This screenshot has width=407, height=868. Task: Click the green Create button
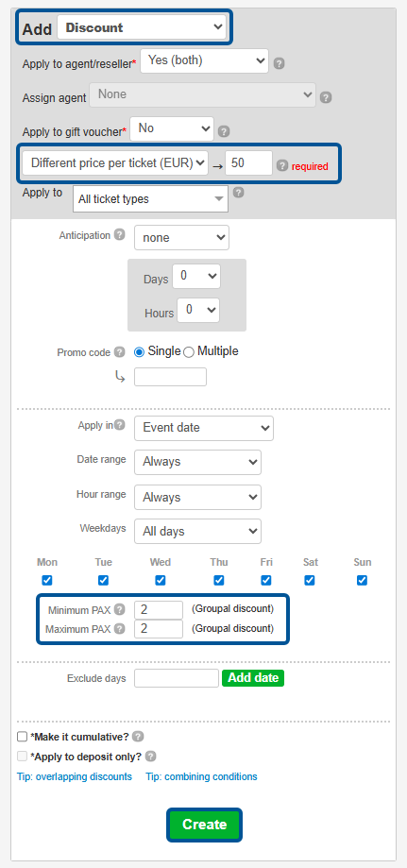(x=204, y=825)
